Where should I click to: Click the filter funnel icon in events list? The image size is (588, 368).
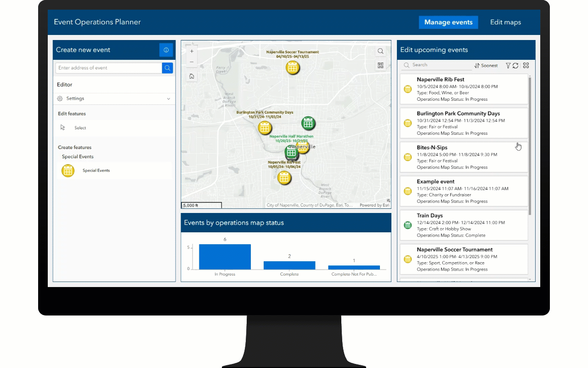(508, 66)
